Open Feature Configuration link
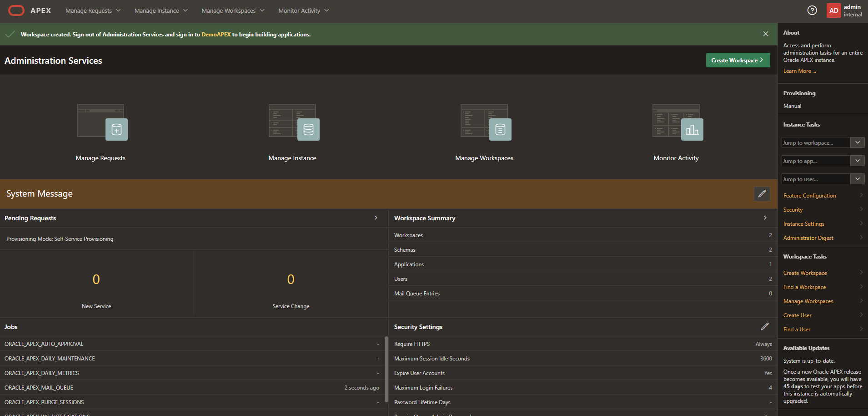Viewport: 868px width, 416px height. coord(809,196)
